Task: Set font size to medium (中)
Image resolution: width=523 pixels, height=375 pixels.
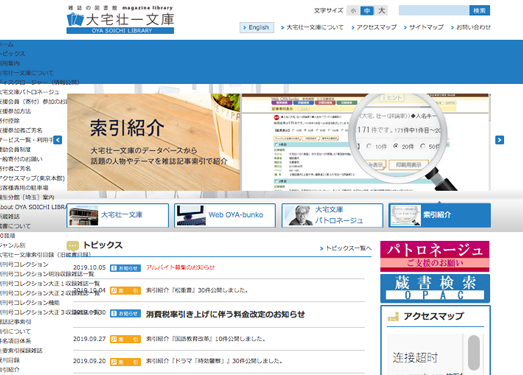Action: tap(367, 11)
